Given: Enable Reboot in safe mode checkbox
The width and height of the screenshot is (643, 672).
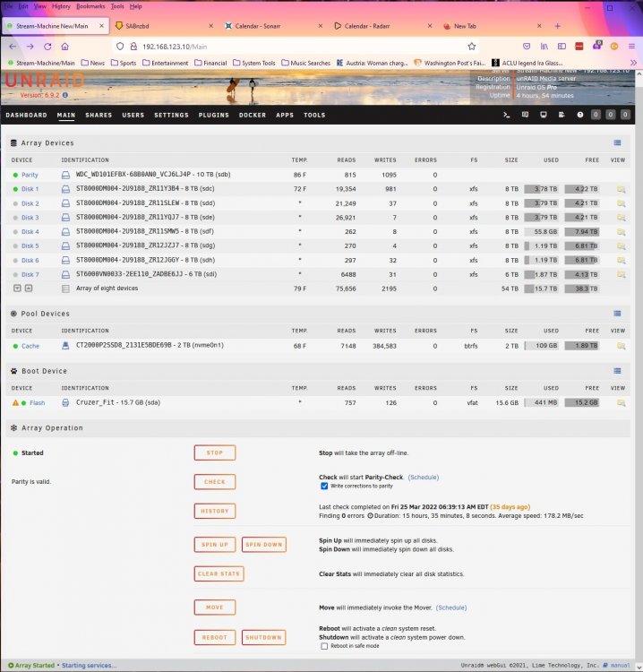Looking at the screenshot, I should coord(324,646).
